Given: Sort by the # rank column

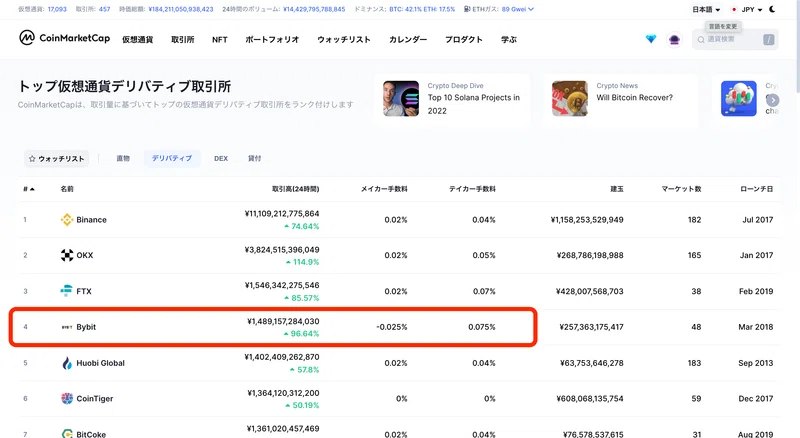Looking at the screenshot, I should click(29, 189).
